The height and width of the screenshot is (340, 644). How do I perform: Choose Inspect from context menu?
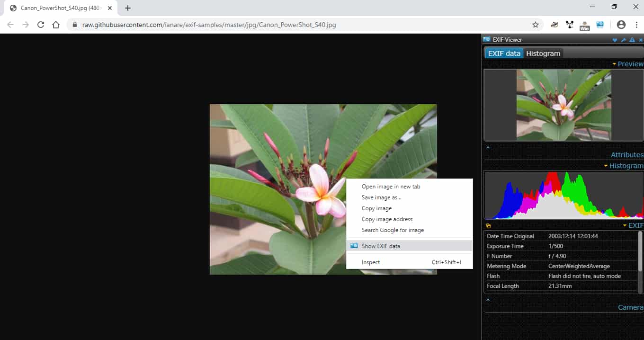[x=409, y=262]
